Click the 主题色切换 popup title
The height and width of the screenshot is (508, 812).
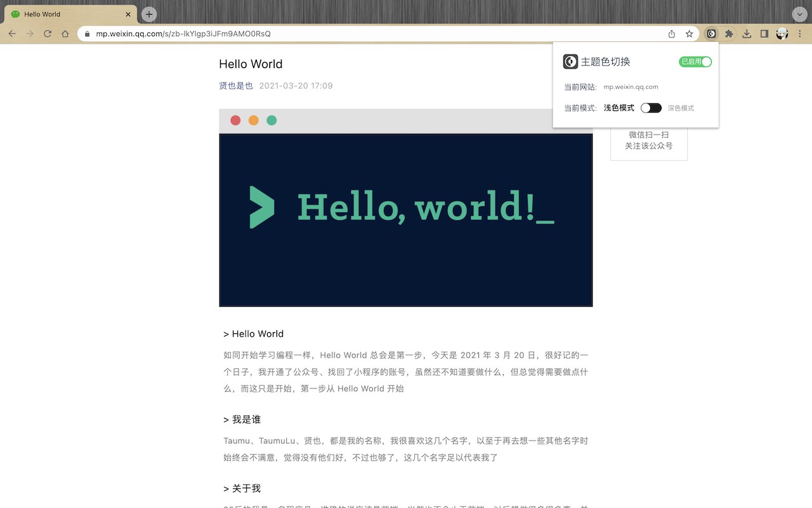(x=606, y=62)
